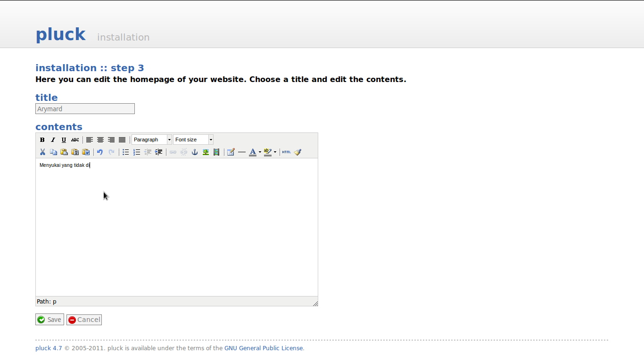
Task: Expand the text color picker arrow
Action: 260,152
